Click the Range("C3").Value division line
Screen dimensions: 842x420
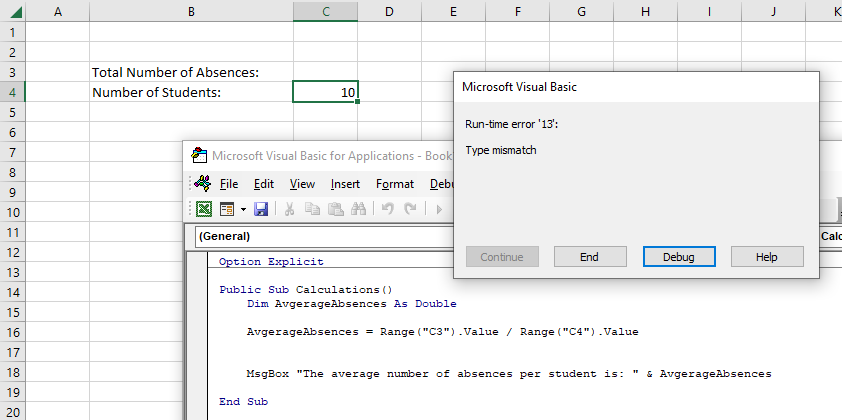[x=442, y=331]
